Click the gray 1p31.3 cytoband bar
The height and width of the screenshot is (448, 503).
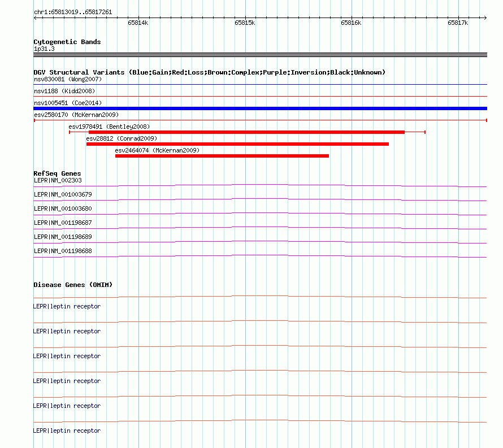tap(260, 55)
